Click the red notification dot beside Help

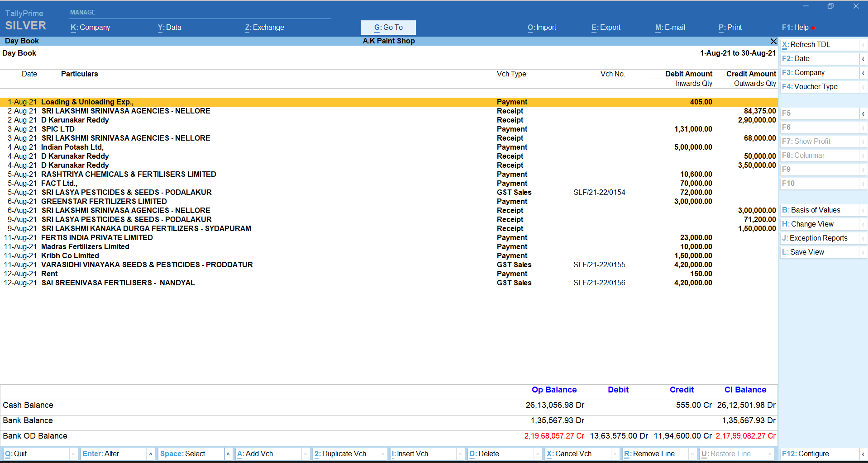[x=813, y=28]
